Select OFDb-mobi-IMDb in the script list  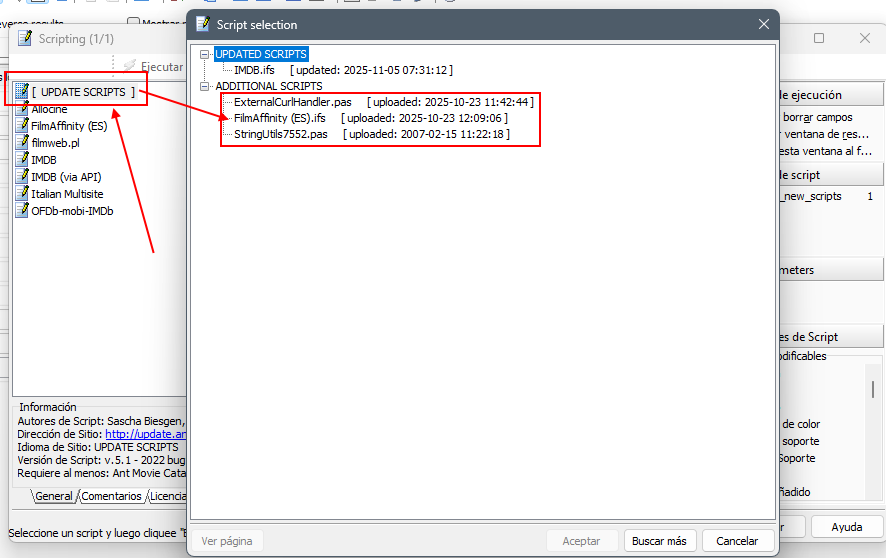[72, 211]
